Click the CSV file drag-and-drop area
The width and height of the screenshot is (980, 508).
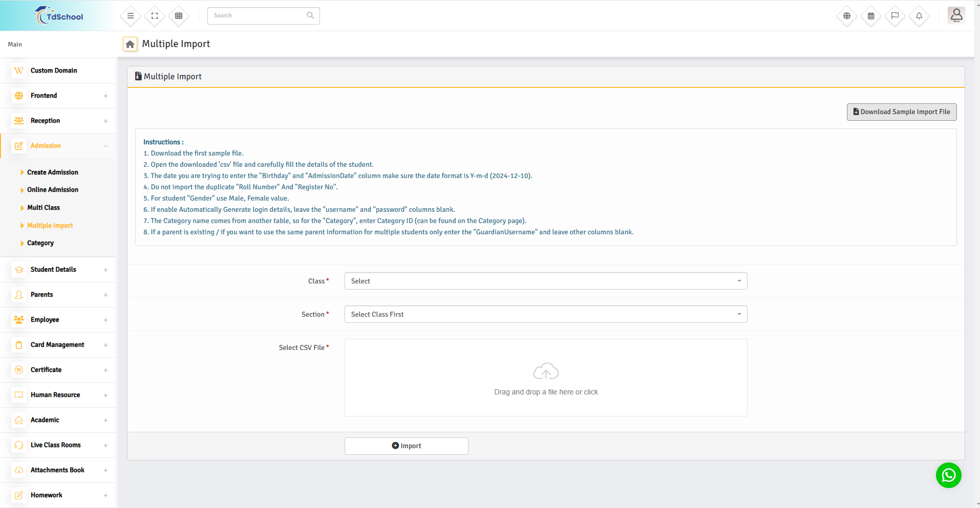point(546,378)
